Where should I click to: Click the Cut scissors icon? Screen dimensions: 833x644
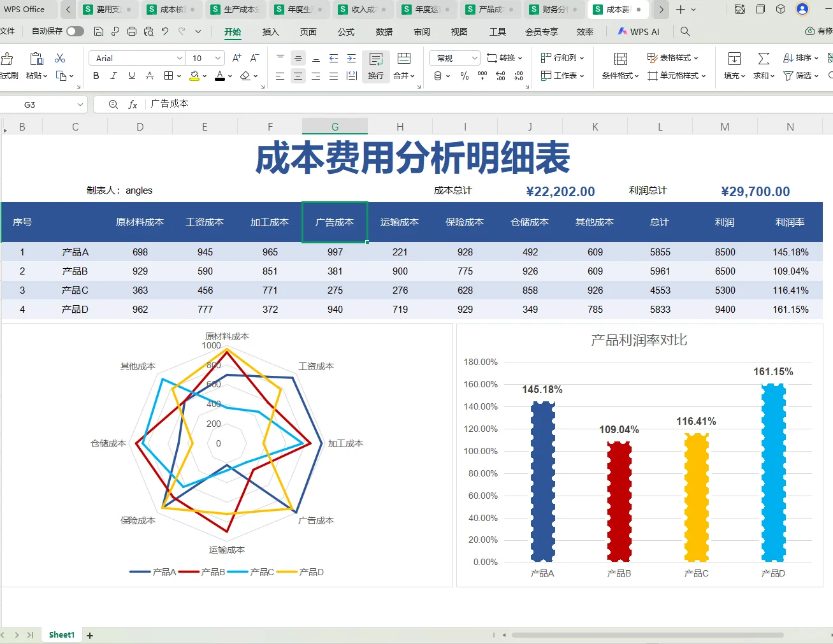tap(61, 58)
